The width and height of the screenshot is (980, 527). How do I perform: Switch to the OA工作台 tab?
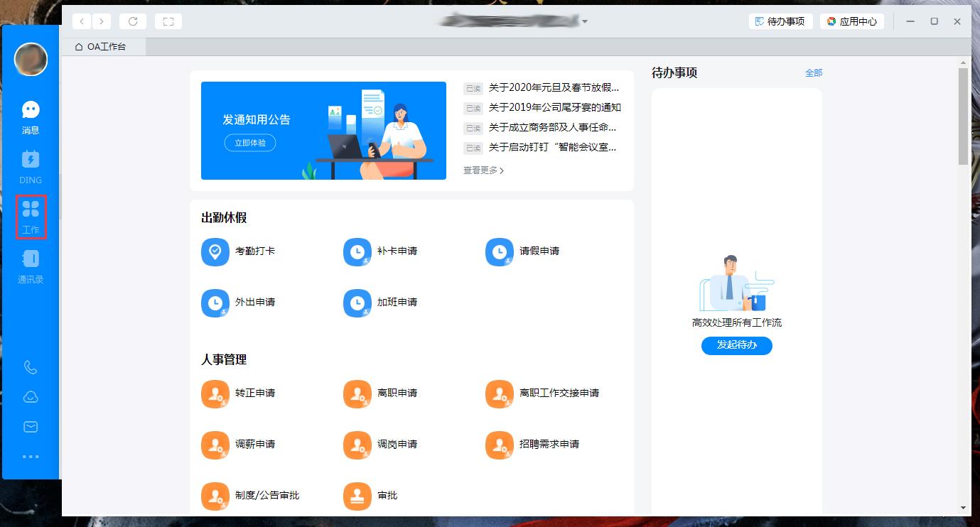pos(104,45)
